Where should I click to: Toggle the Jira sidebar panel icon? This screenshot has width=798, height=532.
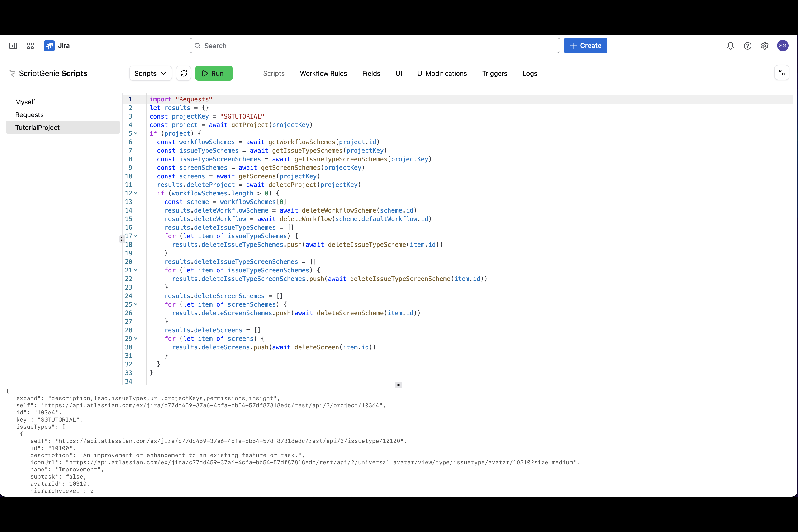pyautogui.click(x=13, y=46)
